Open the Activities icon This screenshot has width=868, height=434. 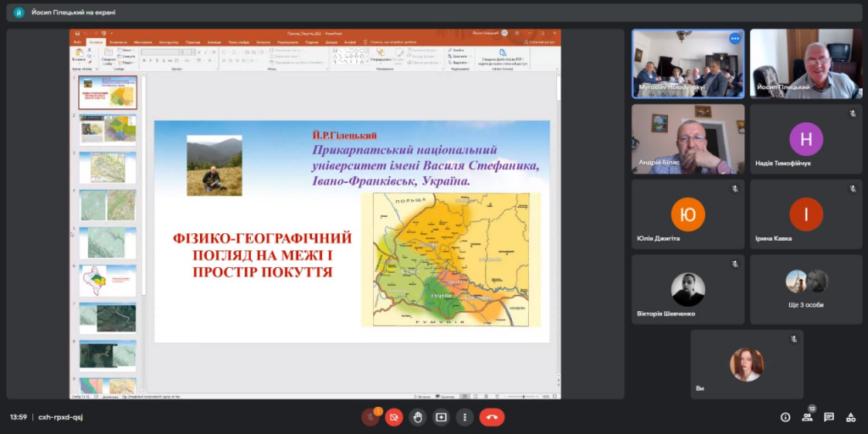pyautogui.click(x=850, y=417)
